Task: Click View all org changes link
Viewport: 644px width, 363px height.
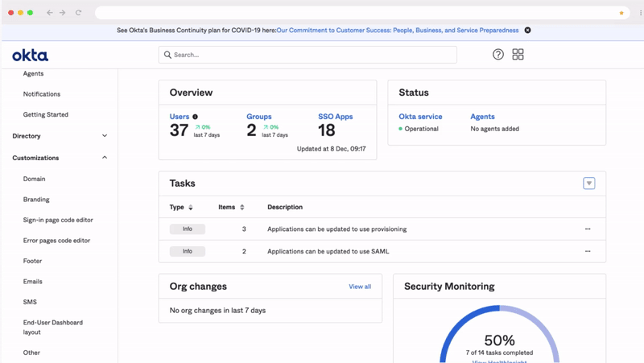Action: 360,287
